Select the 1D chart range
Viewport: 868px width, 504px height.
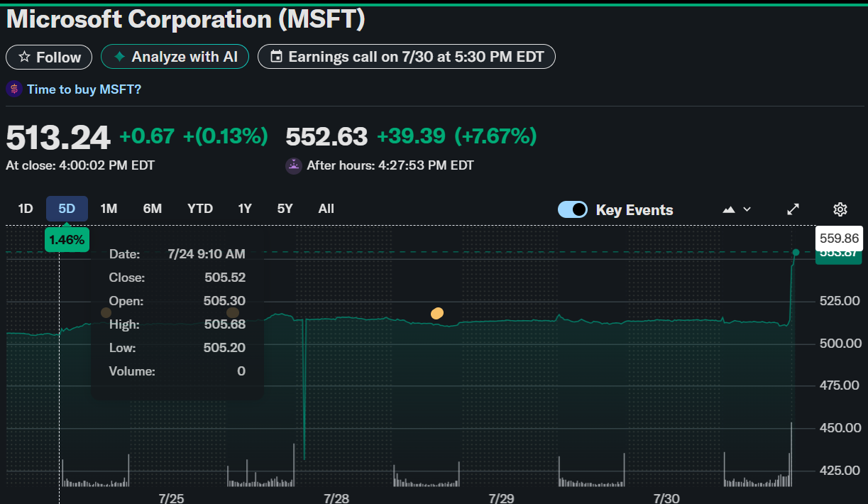pyautogui.click(x=26, y=209)
